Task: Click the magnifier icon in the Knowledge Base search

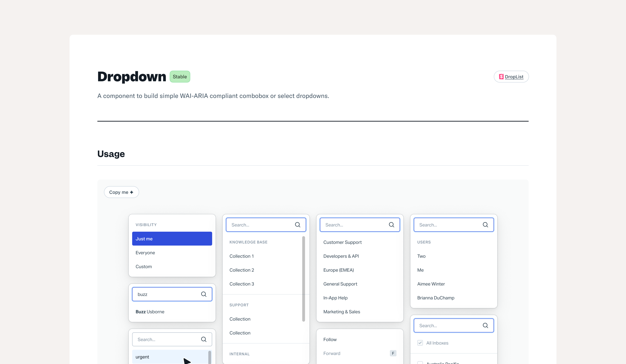Action: tap(297, 225)
